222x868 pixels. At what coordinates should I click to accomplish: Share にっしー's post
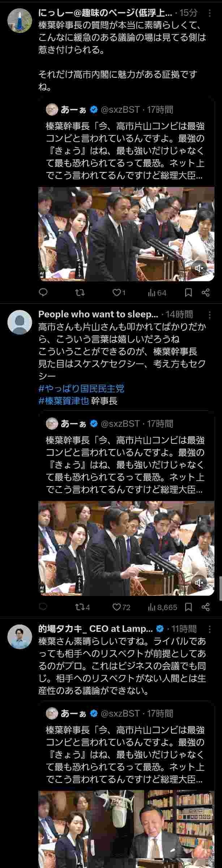(205, 292)
